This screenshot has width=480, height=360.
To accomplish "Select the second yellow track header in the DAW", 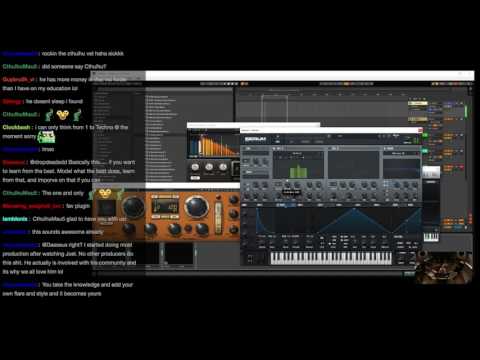I will 417,119.
